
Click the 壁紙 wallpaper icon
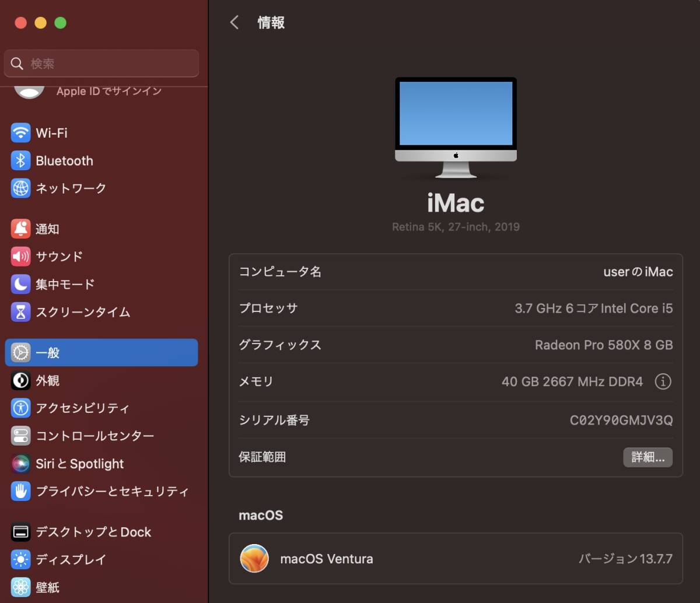pos(20,587)
